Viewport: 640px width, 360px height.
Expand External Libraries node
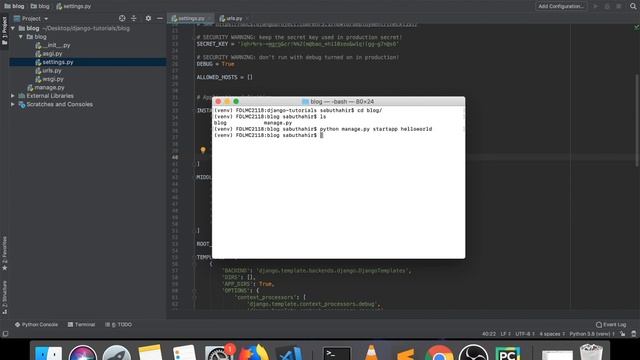point(13,96)
